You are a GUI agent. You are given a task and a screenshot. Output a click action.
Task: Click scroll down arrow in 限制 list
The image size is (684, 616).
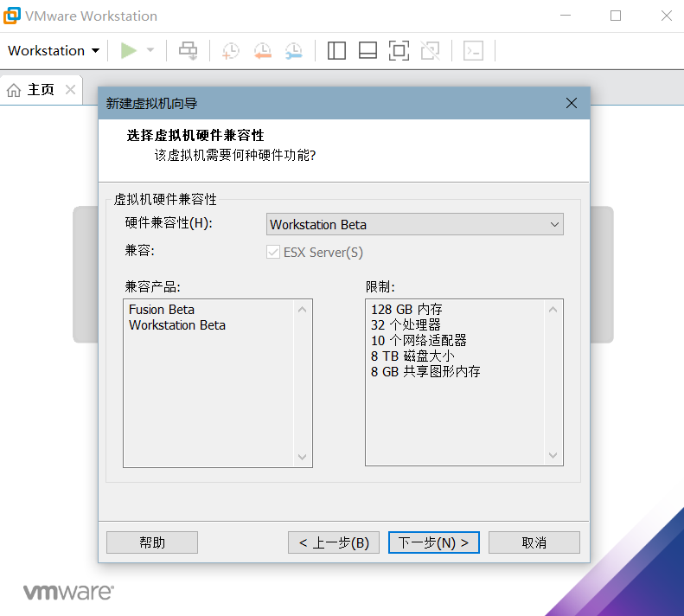pos(553,455)
